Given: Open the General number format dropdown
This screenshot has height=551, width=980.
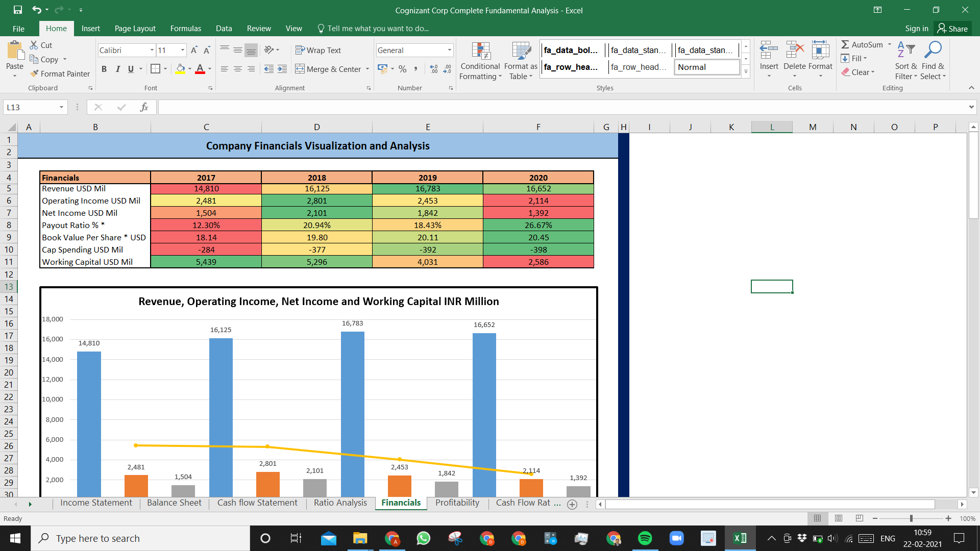Looking at the screenshot, I should tap(450, 50).
